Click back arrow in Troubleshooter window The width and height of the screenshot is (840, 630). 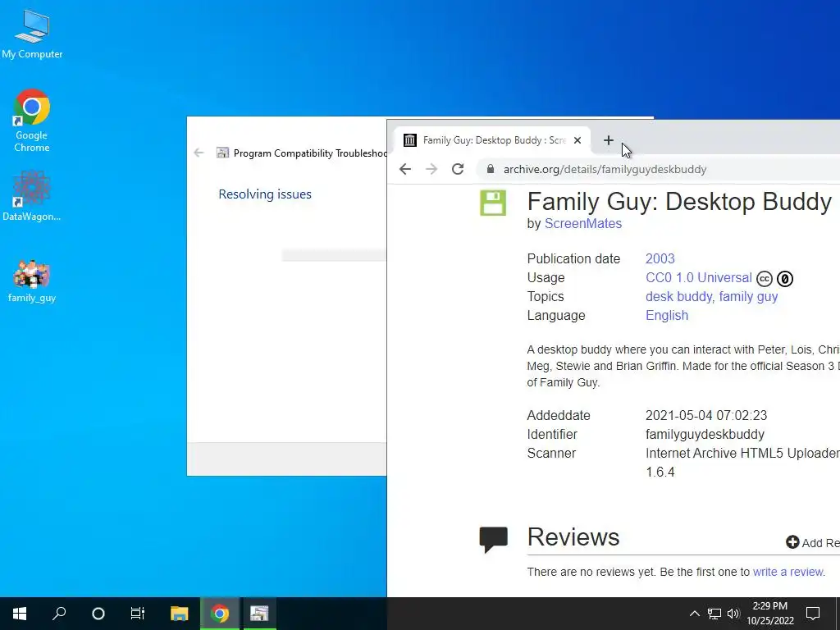coord(199,153)
